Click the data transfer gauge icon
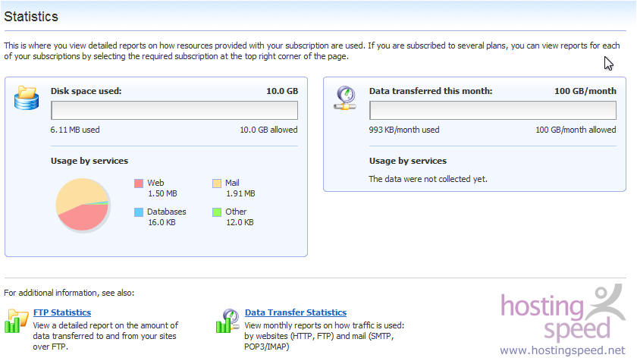The width and height of the screenshot is (637, 364). tap(345, 98)
